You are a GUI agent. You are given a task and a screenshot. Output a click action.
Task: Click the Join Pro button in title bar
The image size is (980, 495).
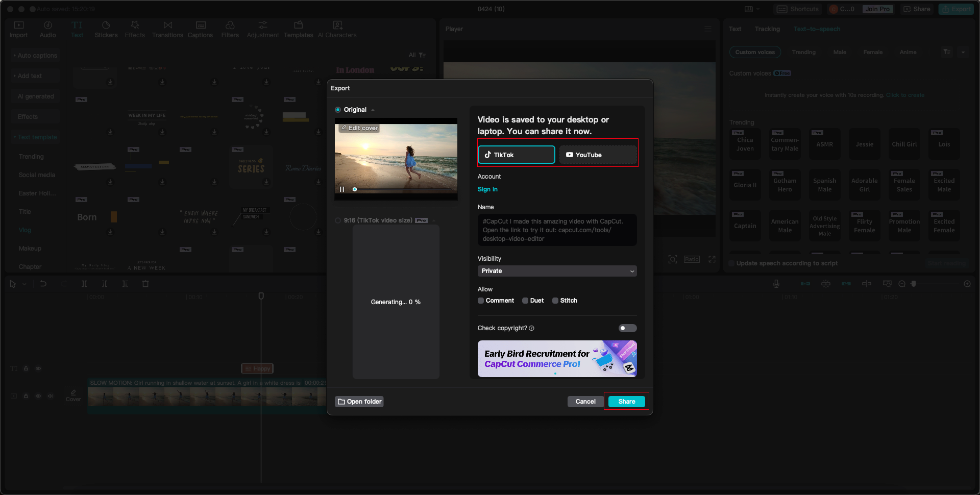pos(878,9)
